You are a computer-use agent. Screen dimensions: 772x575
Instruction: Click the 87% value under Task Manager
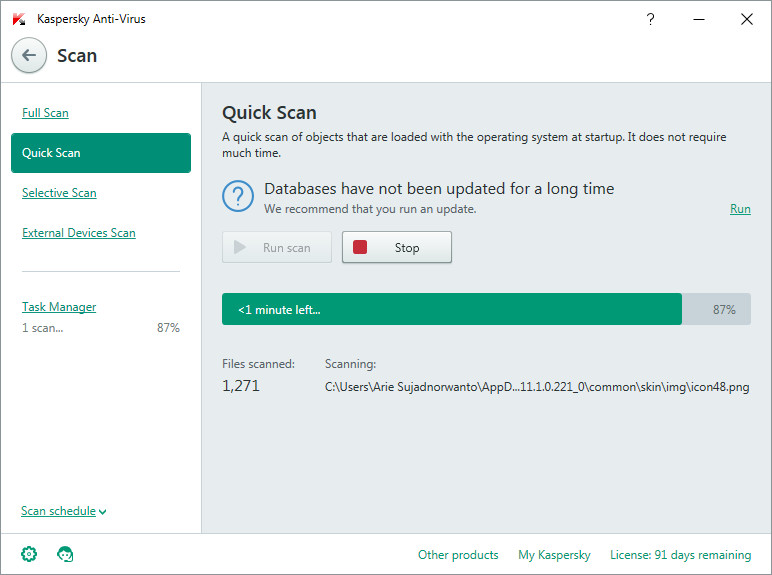168,328
